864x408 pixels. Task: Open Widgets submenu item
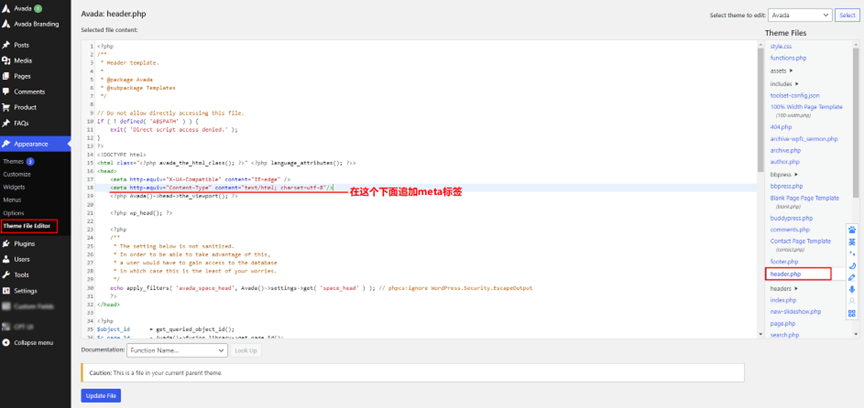14,187
